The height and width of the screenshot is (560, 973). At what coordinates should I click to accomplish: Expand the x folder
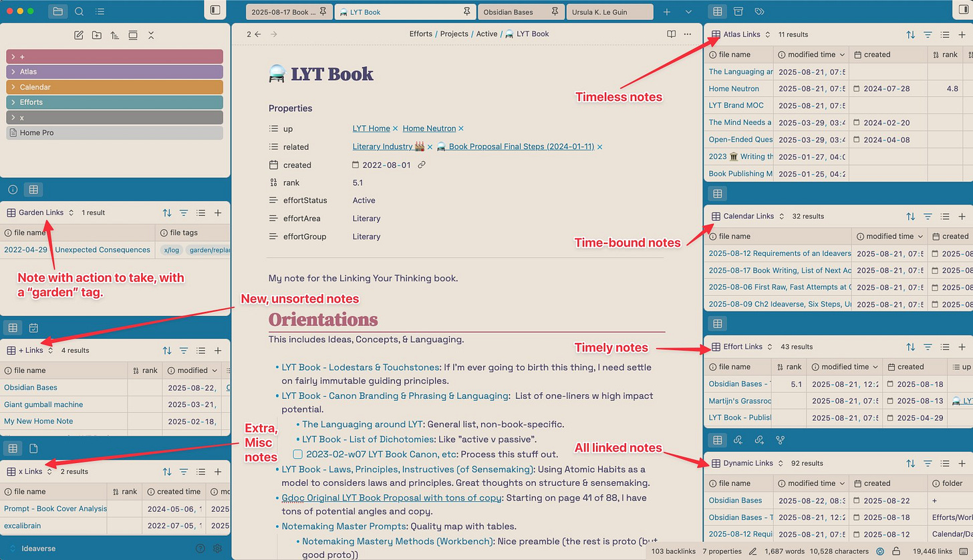coord(114,118)
